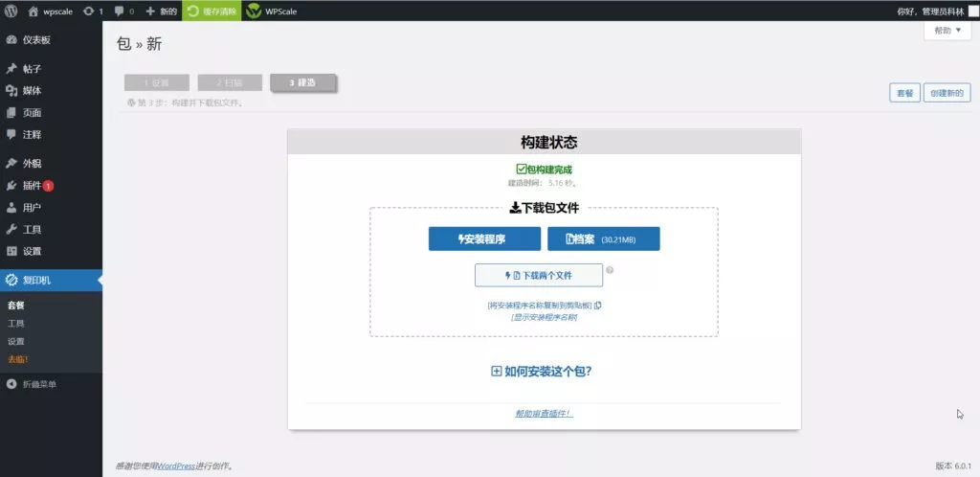Click the media icon beside 媒体

11,91
